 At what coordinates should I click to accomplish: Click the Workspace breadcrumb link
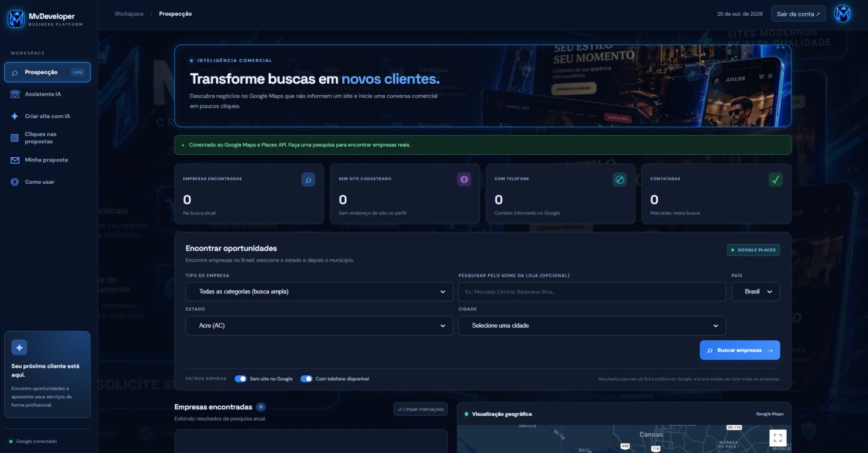click(x=129, y=14)
